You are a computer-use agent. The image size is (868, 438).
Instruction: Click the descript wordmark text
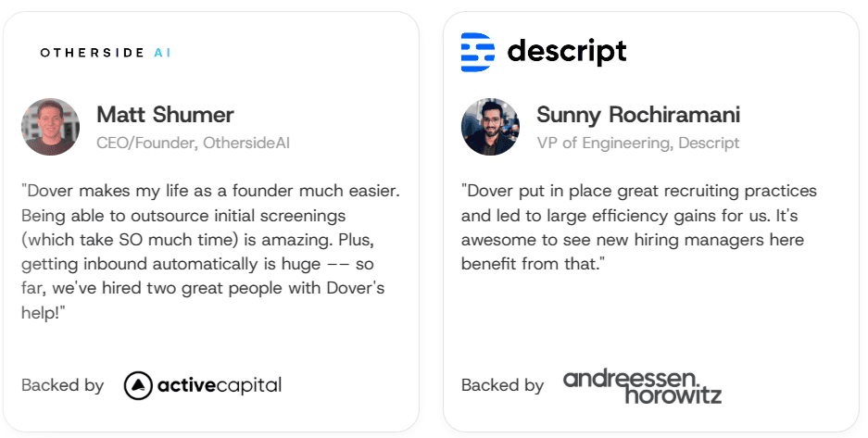tap(567, 52)
